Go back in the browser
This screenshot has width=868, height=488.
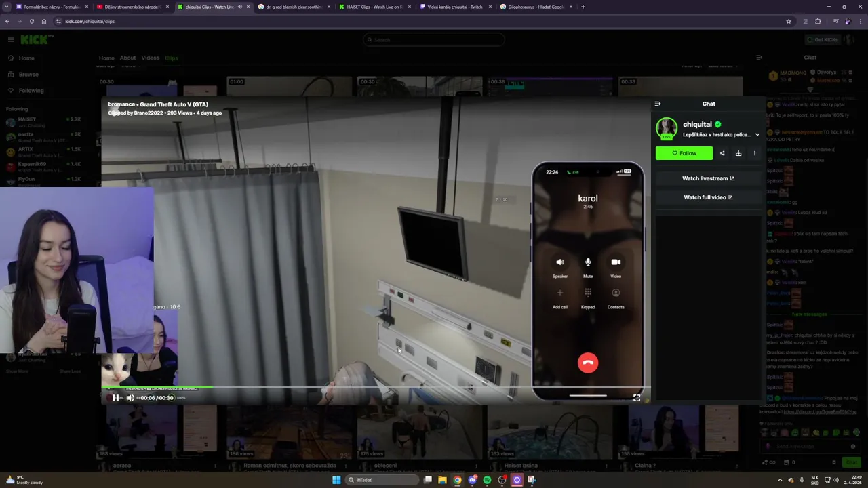point(7,21)
